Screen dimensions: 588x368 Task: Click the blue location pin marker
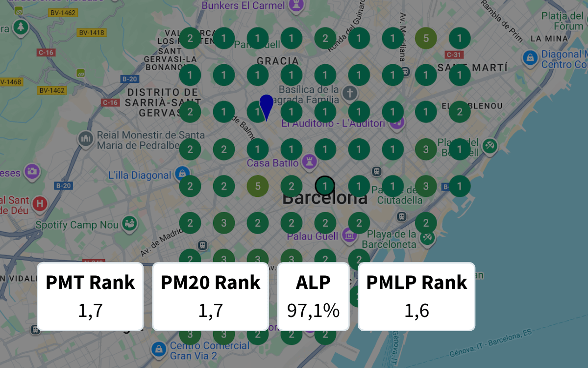(x=266, y=107)
